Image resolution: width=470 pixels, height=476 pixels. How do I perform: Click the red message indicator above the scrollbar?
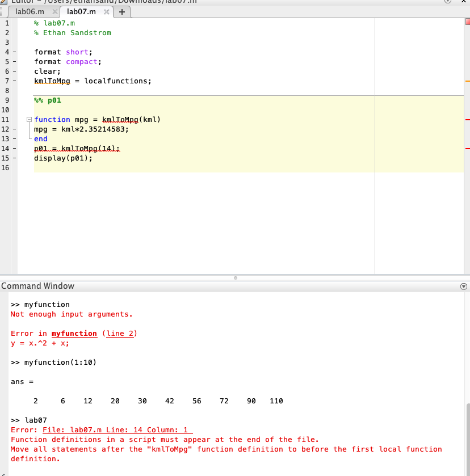(x=466, y=23)
